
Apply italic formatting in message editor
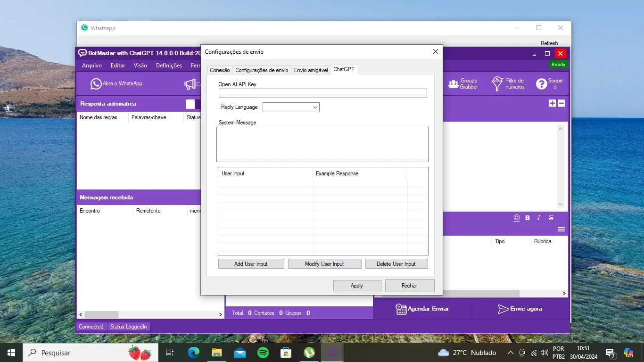coord(539,218)
